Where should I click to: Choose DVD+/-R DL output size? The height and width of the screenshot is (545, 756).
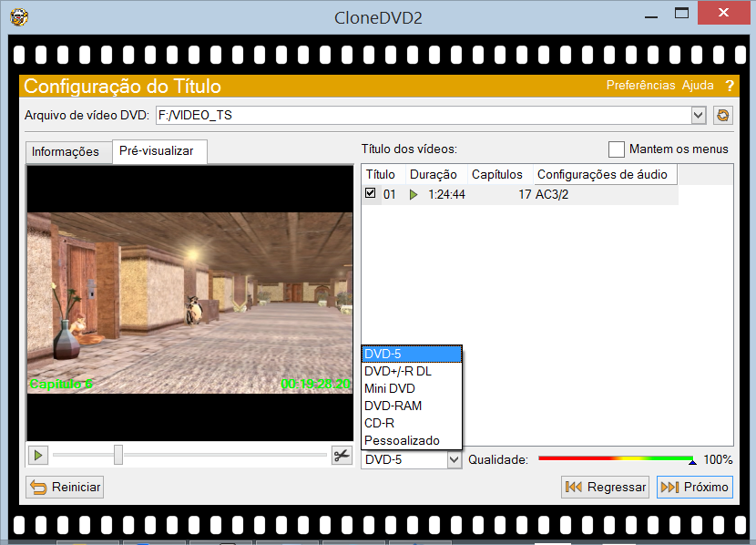coord(412,371)
